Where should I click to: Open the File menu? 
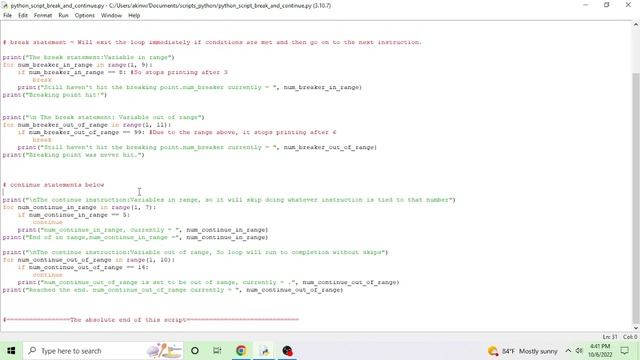pyautogui.click(x=7, y=16)
